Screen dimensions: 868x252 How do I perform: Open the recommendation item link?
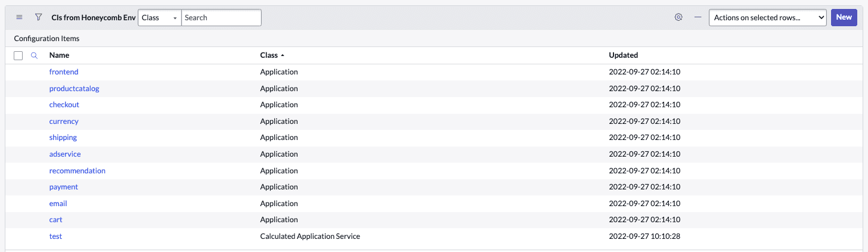(x=77, y=171)
